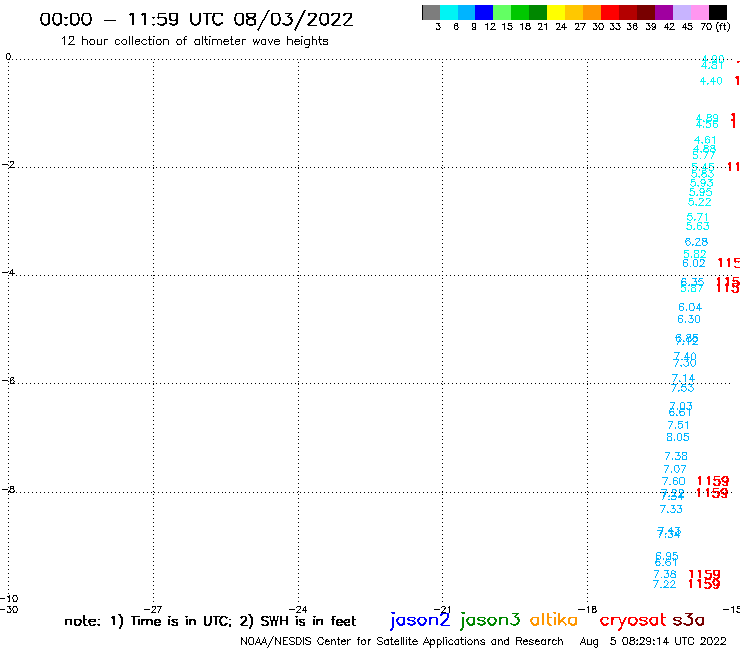This screenshot has width=740, height=650.
Task: Click the 5.93 wave height value
Action: (702, 183)
